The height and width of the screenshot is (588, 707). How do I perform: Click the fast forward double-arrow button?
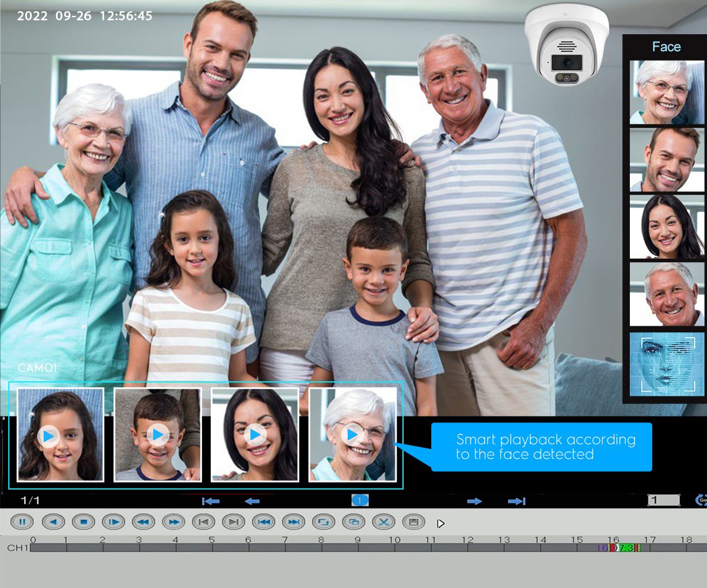point(173,522)
